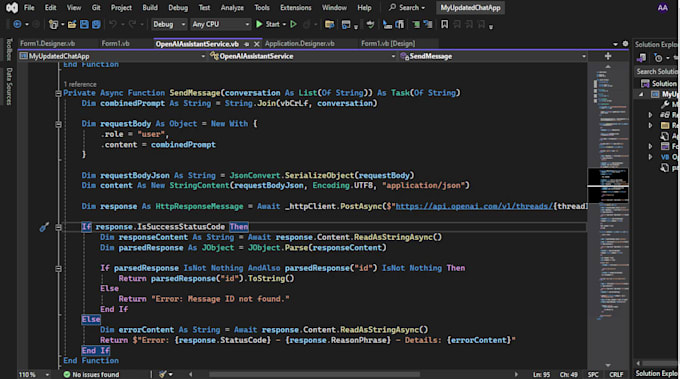
Task: Click the vertical scrollbar down arrow
Action: tap(608, 365)
